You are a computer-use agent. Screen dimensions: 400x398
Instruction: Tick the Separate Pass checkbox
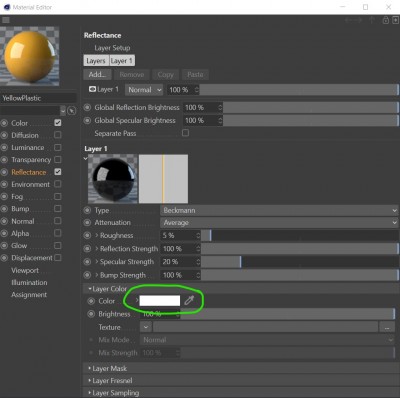[x=185, y=133]
